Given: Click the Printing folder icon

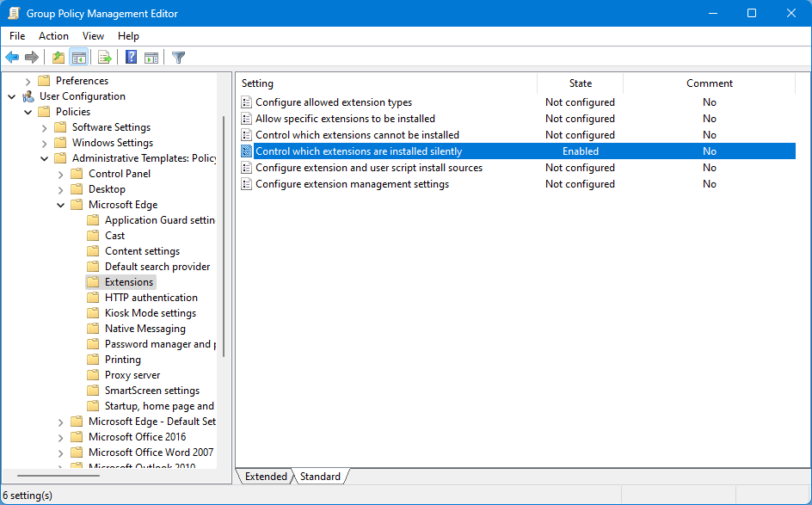Looking at the screenshot, I should (x=93, y=360).
